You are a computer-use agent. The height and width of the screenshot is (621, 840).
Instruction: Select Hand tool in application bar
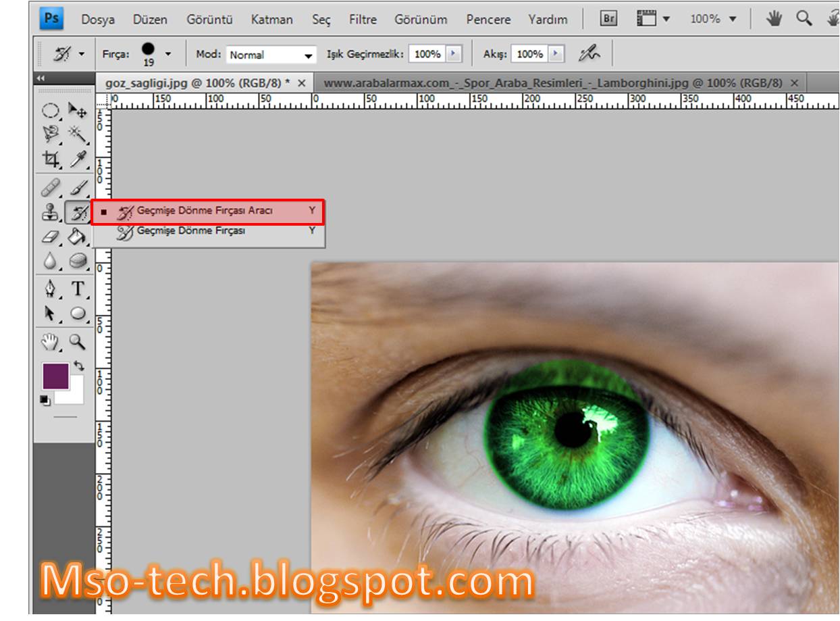(774, 19)
